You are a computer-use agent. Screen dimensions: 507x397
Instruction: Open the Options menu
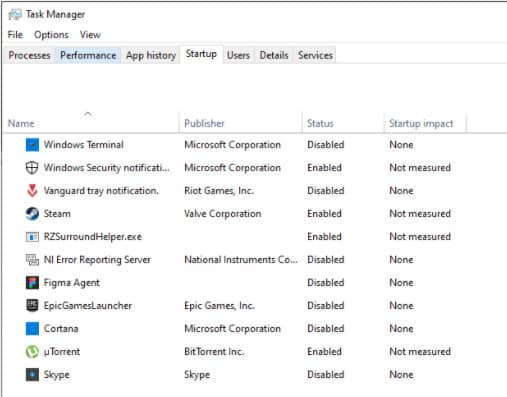(51, 35)
